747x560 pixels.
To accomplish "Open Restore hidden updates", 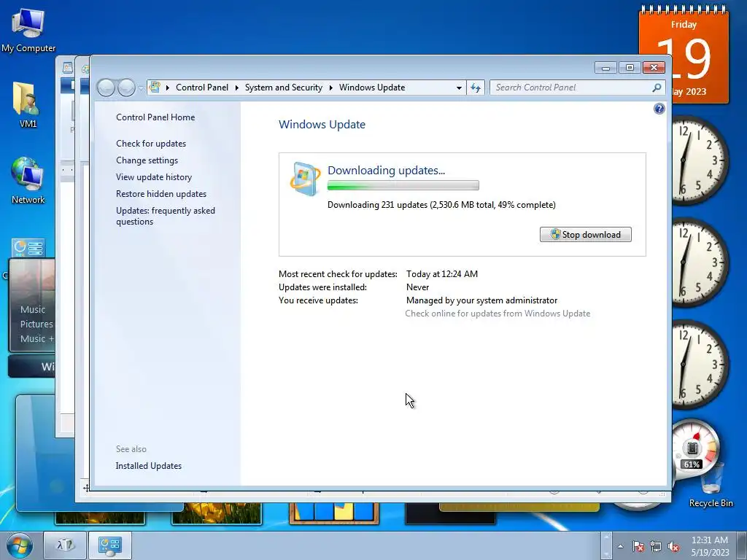I will point(161,194).
